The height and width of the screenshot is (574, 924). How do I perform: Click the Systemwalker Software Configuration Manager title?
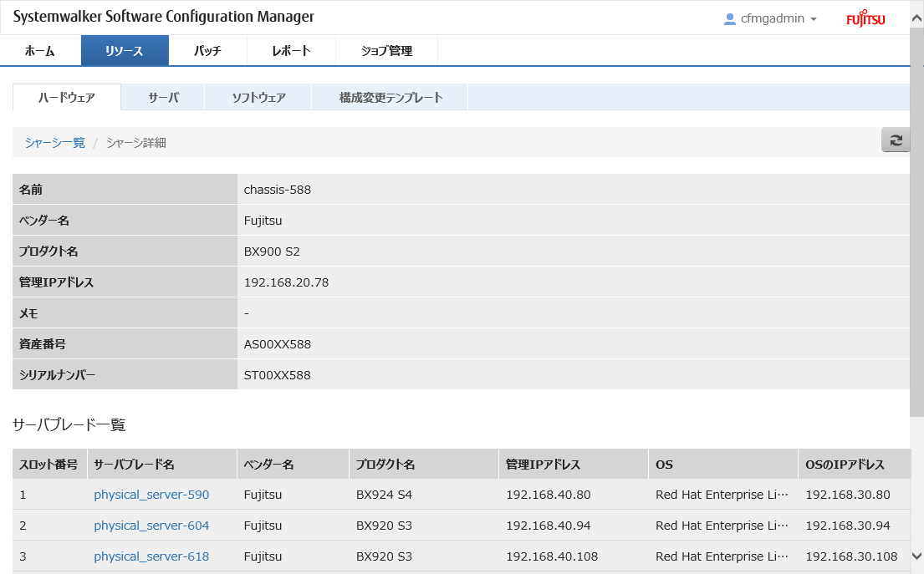coord(164,17)
